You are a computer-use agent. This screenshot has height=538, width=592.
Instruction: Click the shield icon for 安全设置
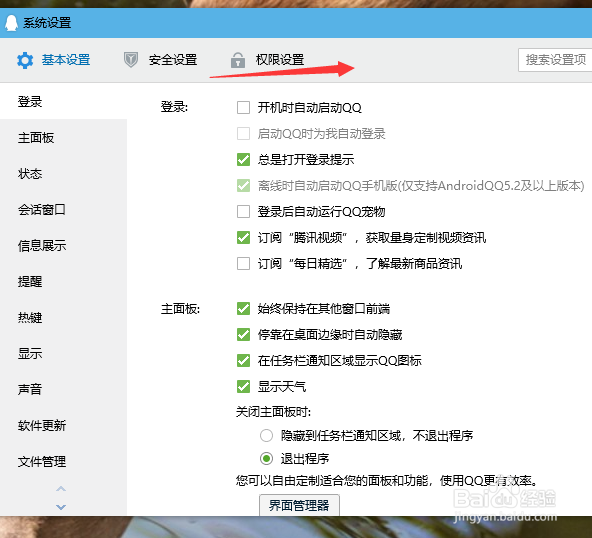click(131, 60)
